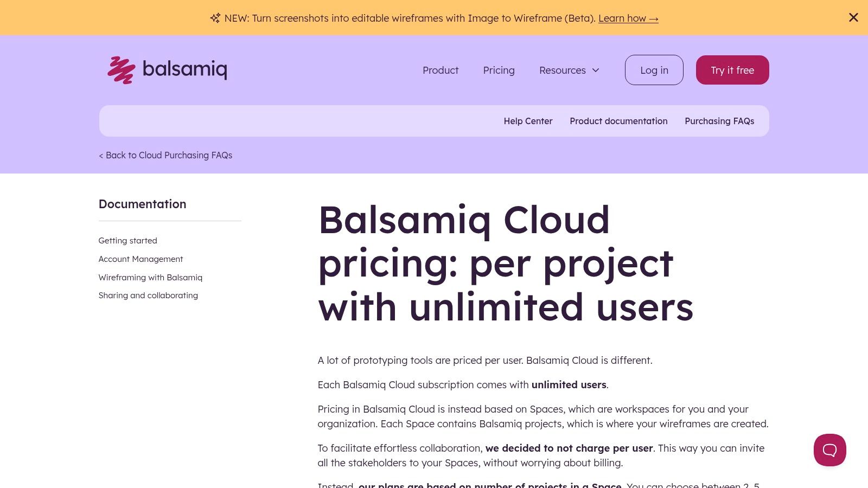Open the chat support widget

click(x=829, y=450)
